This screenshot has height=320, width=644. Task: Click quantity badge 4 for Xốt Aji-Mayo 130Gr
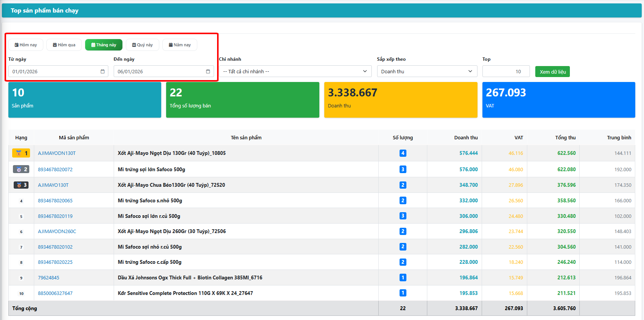pos(403,153)
